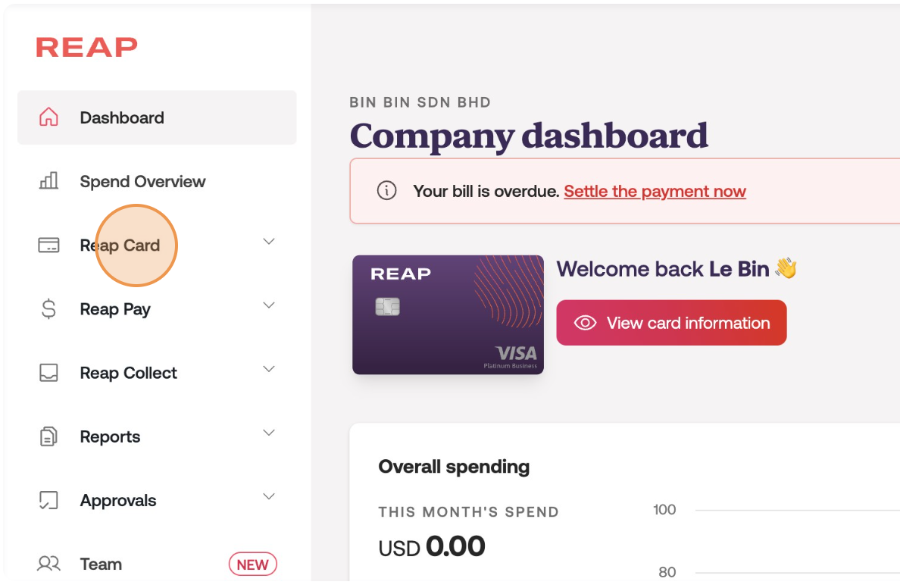
Task: Expand the Reports submenu chevron
Action: coord(268,433)
